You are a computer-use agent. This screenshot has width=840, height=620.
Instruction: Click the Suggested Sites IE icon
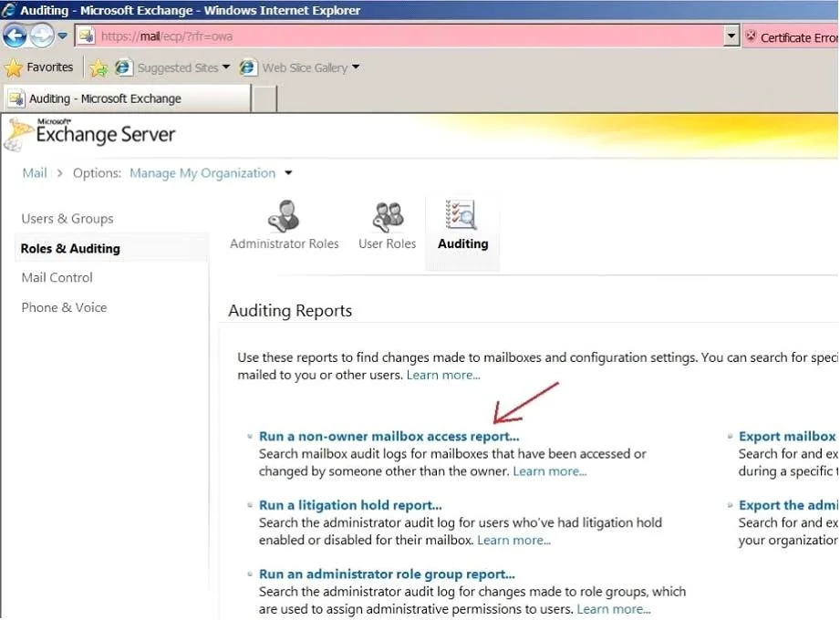(x=123, y=67)
